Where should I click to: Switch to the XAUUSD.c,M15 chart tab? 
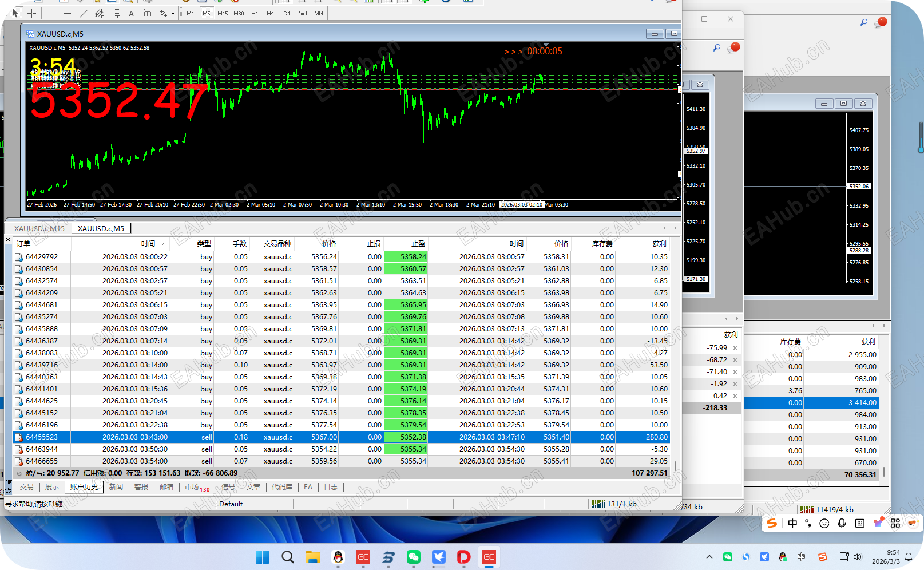coord(39,229)
